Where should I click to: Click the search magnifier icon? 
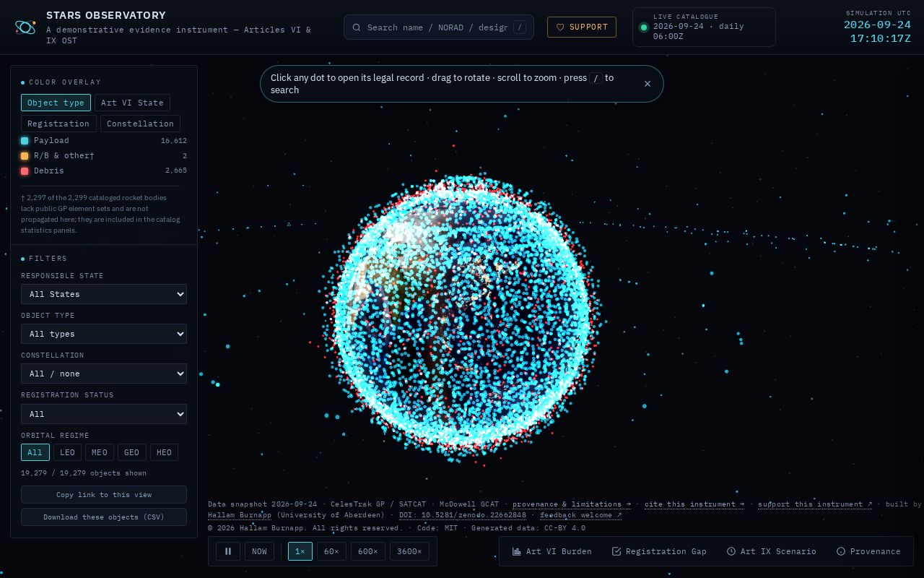(357, 27)
